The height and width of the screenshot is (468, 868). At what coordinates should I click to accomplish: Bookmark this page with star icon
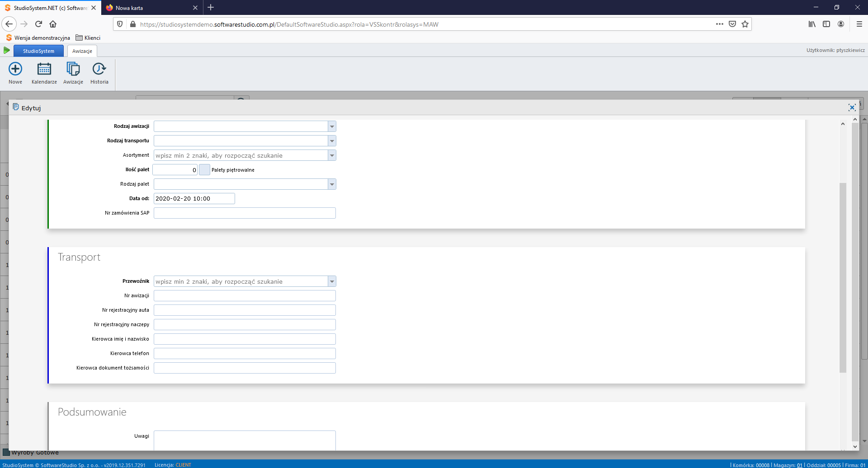(x=745, y=24)
